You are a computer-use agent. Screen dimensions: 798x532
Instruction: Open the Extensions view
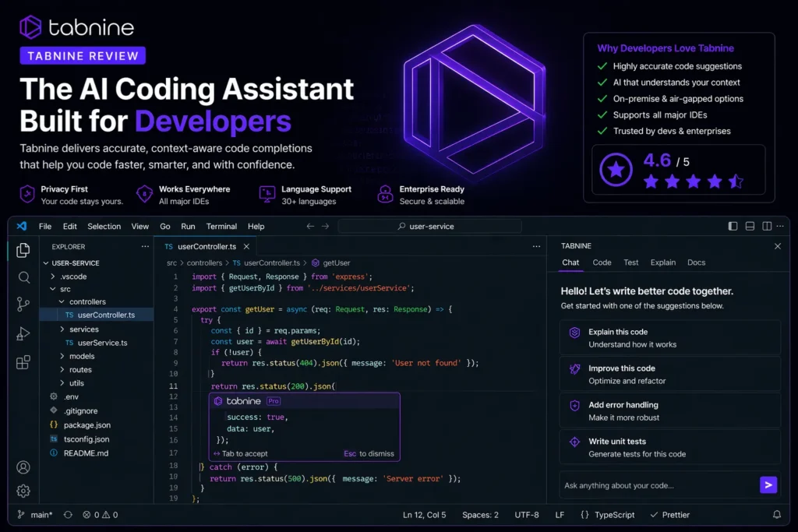coord(23,362)
